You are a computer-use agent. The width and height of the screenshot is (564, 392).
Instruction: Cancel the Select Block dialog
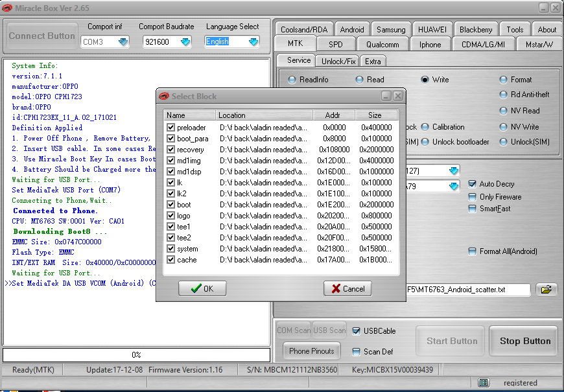[x=347, y=288]
